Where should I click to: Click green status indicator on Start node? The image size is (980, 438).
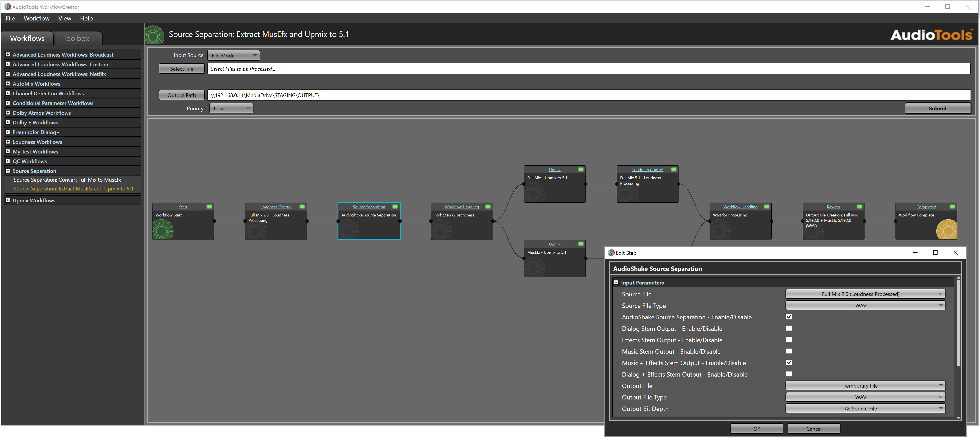(209, 207)
